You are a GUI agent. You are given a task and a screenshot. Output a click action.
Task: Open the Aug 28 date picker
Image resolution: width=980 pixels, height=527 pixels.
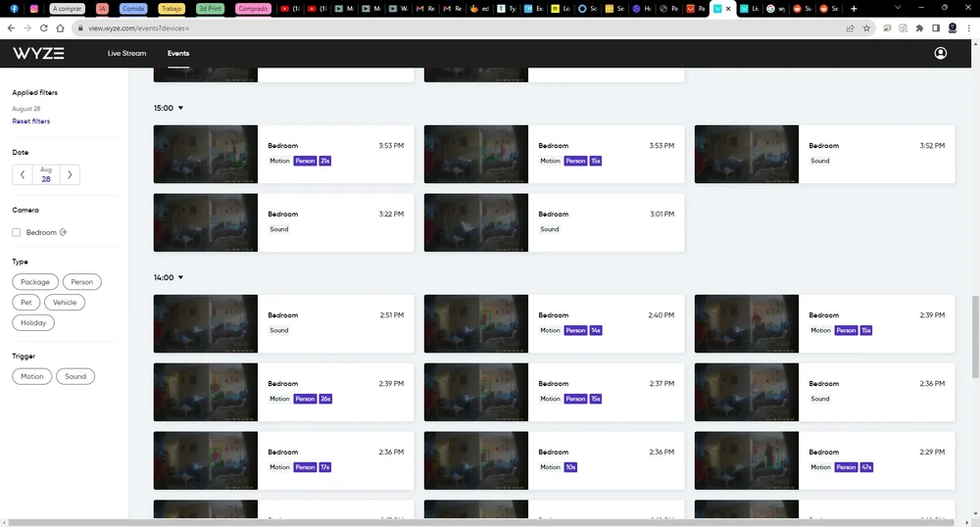[x=46, y=174]
